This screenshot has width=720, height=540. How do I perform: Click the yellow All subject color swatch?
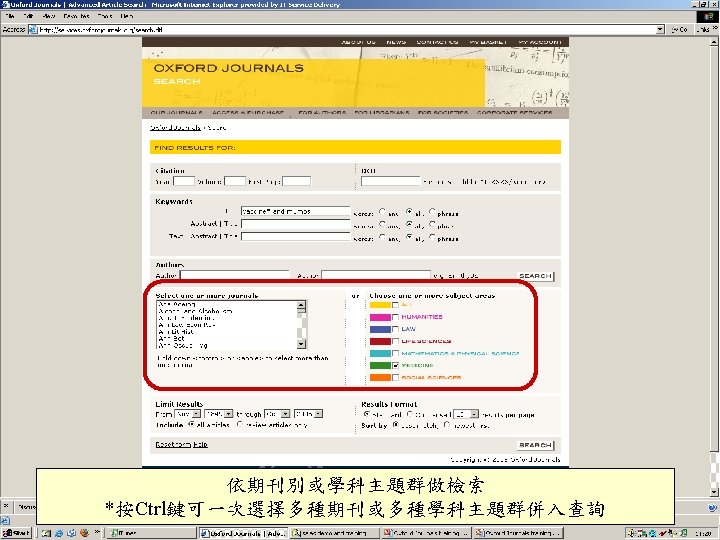380,305
